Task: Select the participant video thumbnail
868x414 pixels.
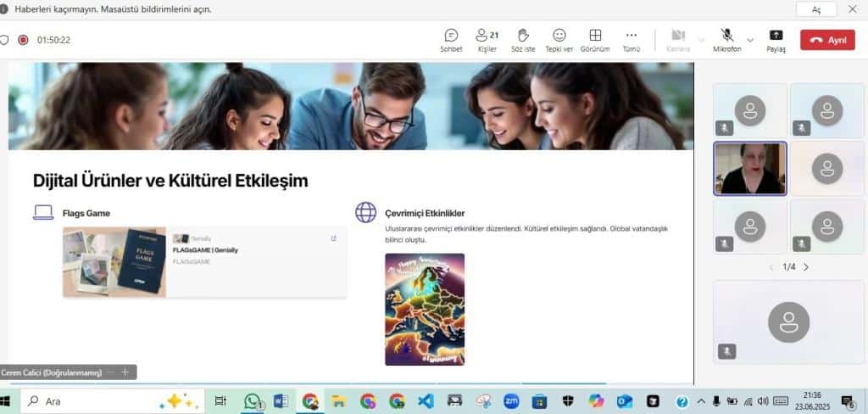Action: (749, 168)
